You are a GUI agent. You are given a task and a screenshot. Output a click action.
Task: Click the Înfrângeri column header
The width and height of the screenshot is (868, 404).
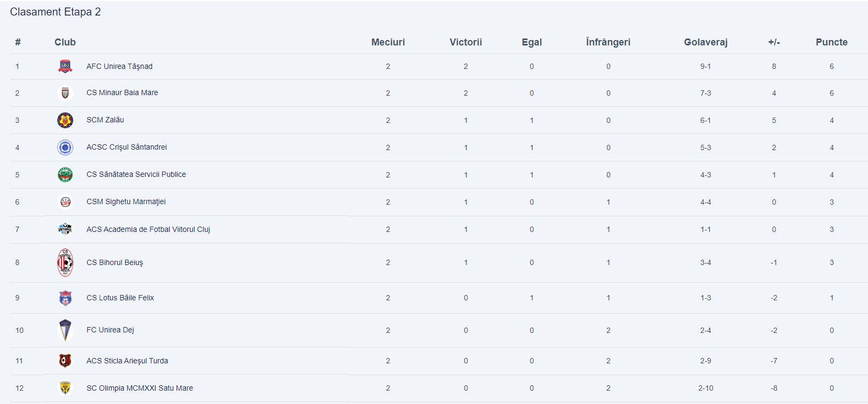pos(608,42)
